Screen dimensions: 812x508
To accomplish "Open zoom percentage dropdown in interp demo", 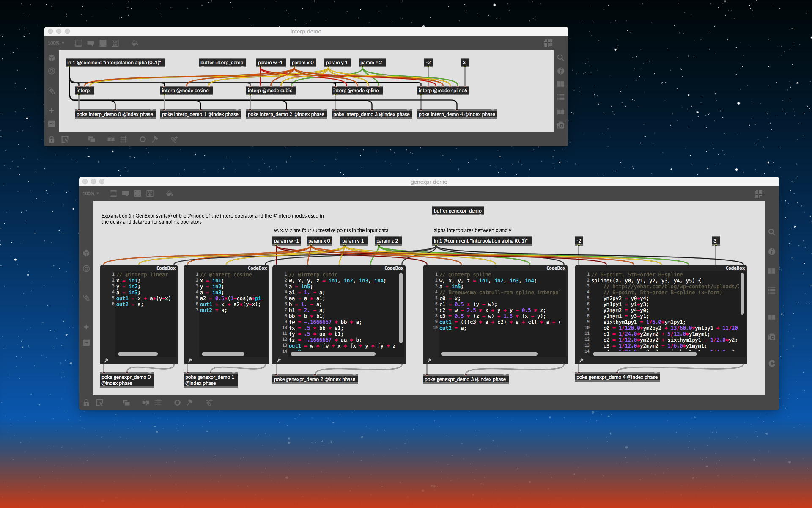I will pyautogui.click(x=56, y=43).
